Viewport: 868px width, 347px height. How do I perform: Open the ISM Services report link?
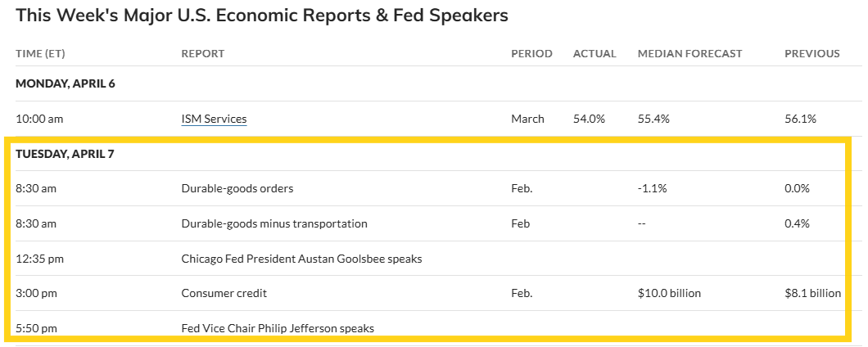(214, 119)
